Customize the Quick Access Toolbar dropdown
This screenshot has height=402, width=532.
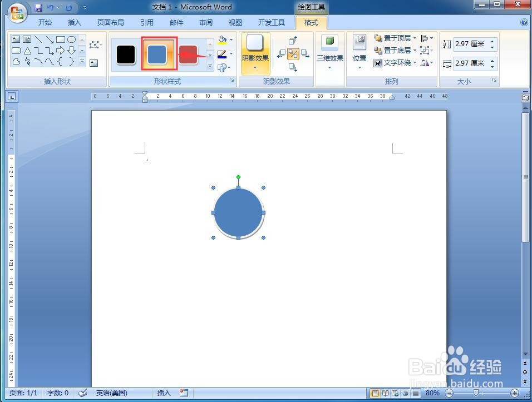[85, 7]
